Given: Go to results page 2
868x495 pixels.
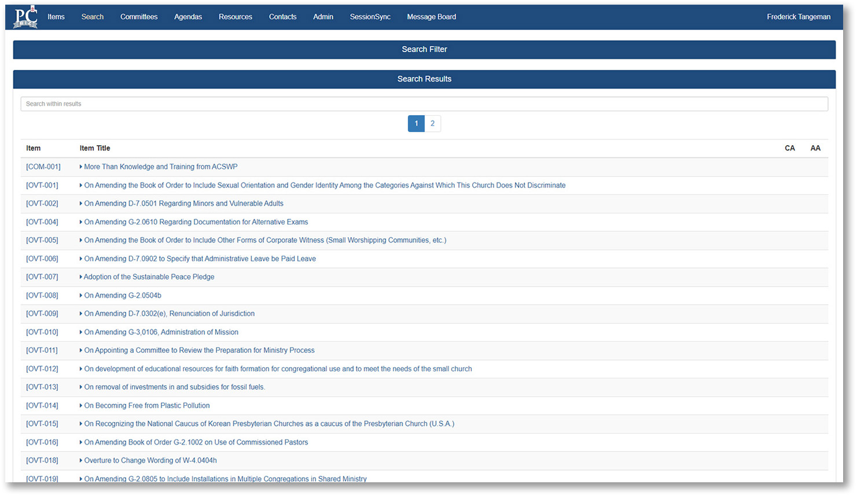Looking at the screenshot, I should 432,124.
